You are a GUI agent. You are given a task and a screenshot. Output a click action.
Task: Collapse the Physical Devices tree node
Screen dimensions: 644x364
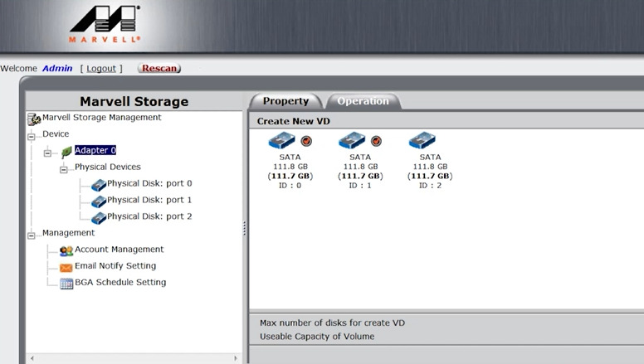pos(64,169)
